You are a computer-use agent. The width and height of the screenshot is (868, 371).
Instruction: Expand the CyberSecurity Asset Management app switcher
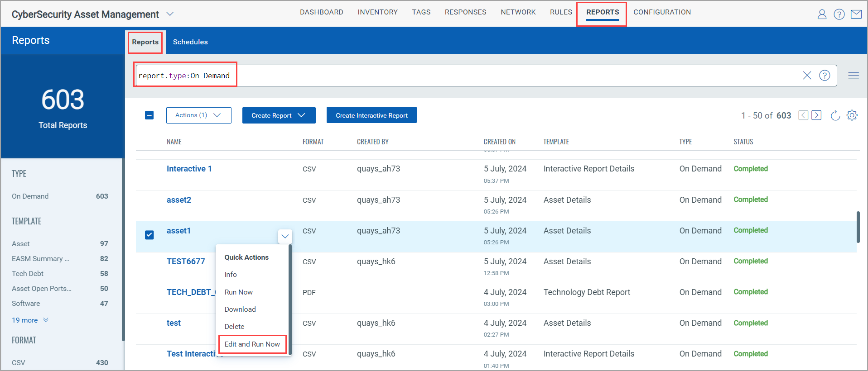click(x=170, y=14)
